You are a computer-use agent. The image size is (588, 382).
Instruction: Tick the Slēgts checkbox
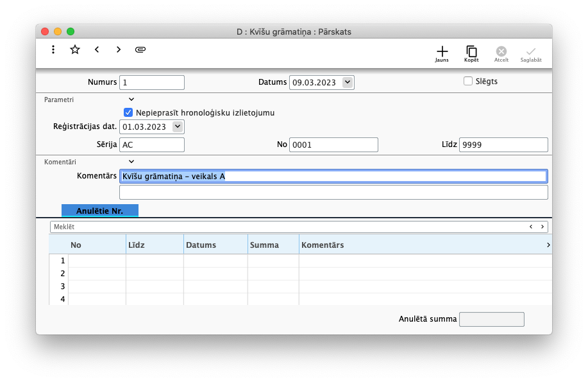pyautogui.click(x=468, y=81)
